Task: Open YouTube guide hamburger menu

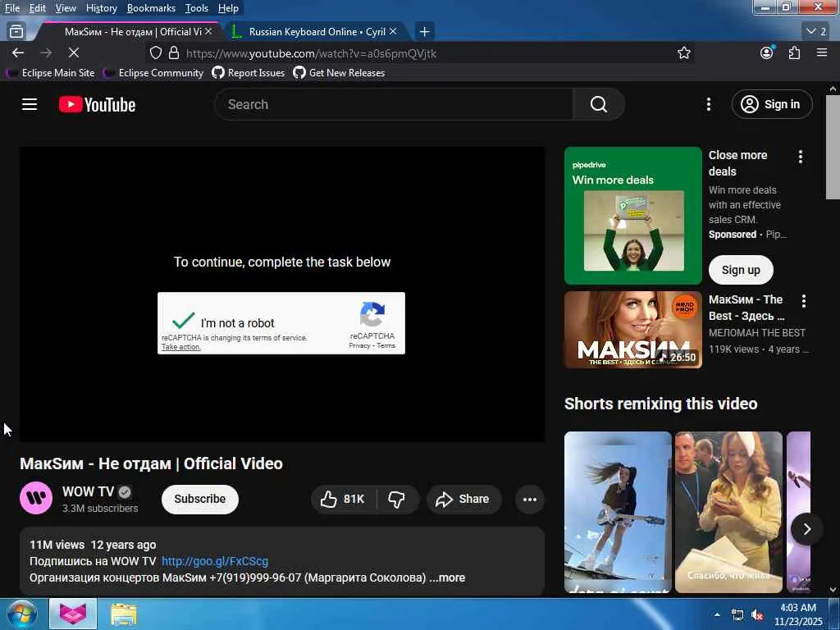Action: [x=30, y=104]
